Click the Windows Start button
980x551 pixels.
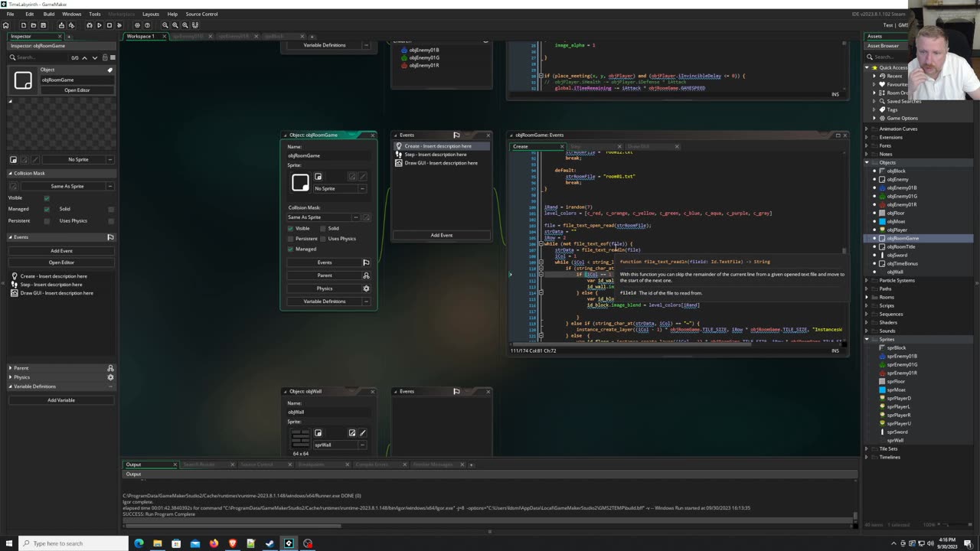coord(9,543)
